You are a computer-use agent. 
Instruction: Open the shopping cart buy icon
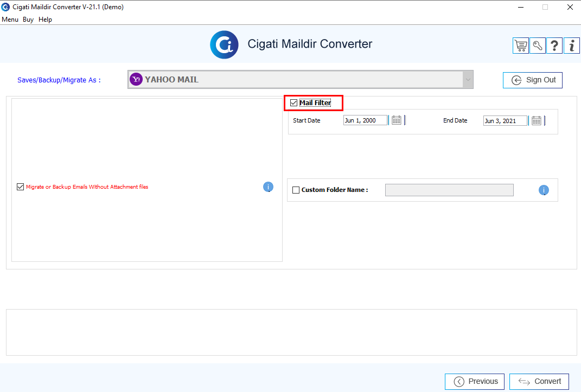(521, 46)
